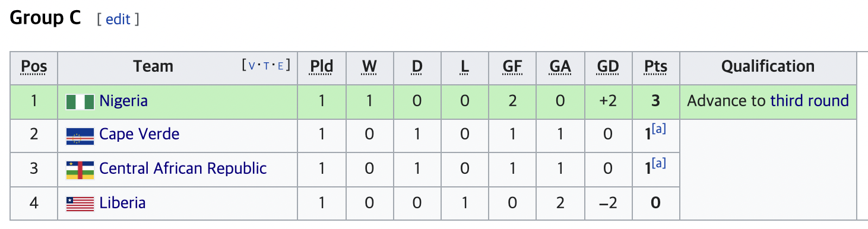Click the Nigeria flag icon
Screen dimensions: 868x229
coord(80,102)
